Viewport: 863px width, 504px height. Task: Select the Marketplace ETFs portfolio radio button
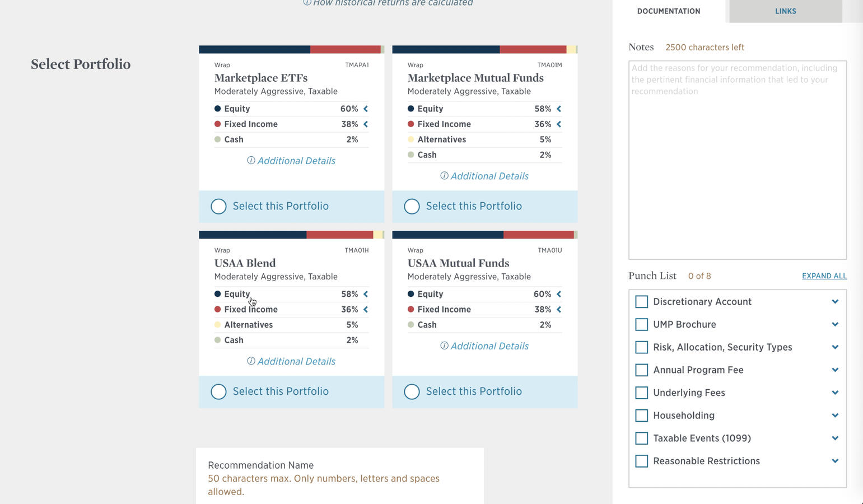click(x=218, y=207)
